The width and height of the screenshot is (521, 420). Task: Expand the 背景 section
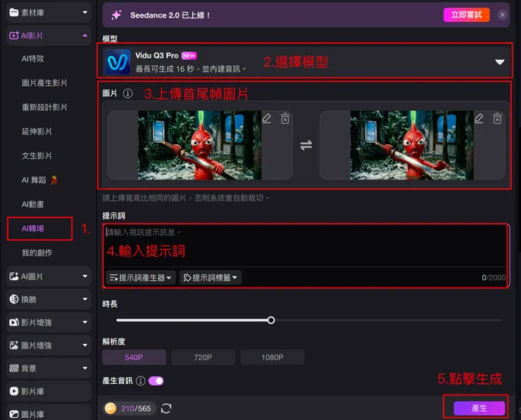tap(85, 368)
